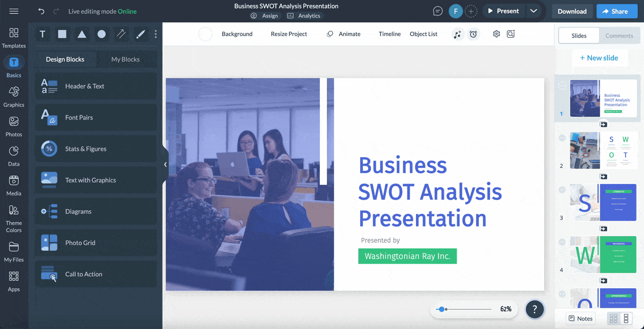This screenshot has height=329, width=644.
Task: Select the Text tool
Action: [42, 34]
